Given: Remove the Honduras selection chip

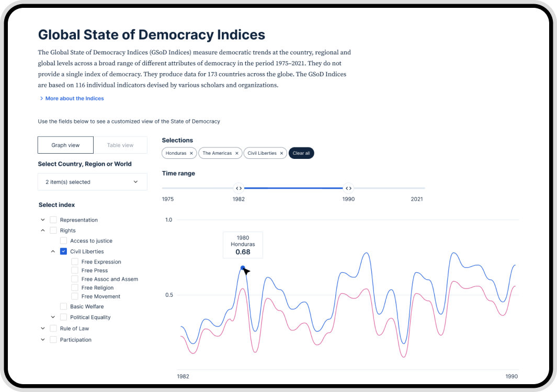Looking at the screenshot, I should pos(192,153).
